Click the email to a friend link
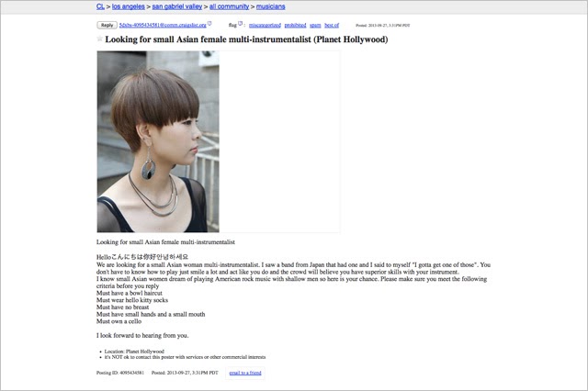The height and width of the screenshot is (391, 588). pyautogui.click(x=245, y=373)
